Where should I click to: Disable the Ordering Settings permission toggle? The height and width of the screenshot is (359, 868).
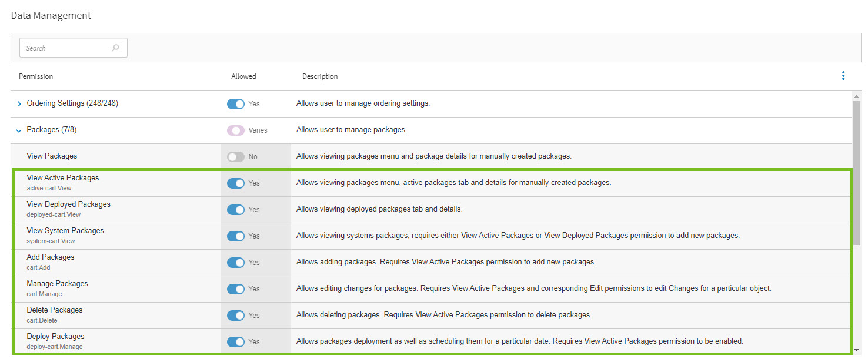[x=236, y=103]
